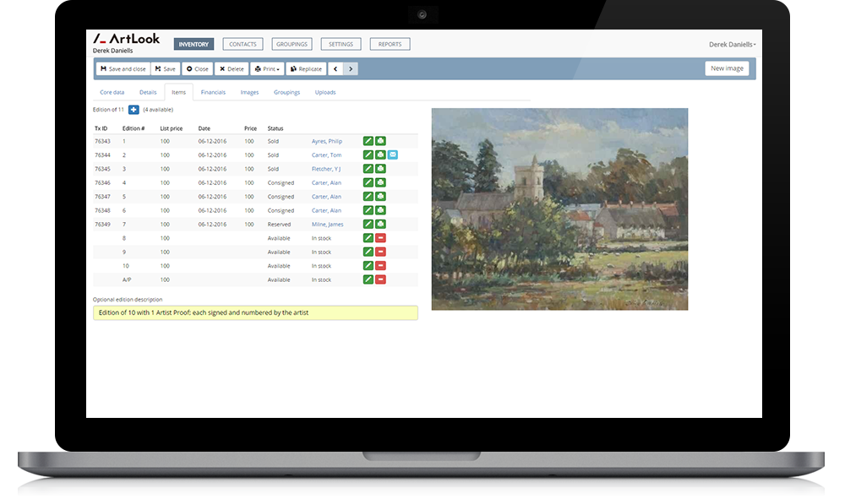
Task: Switch to the Financials tab
Action: click(213, 93)
